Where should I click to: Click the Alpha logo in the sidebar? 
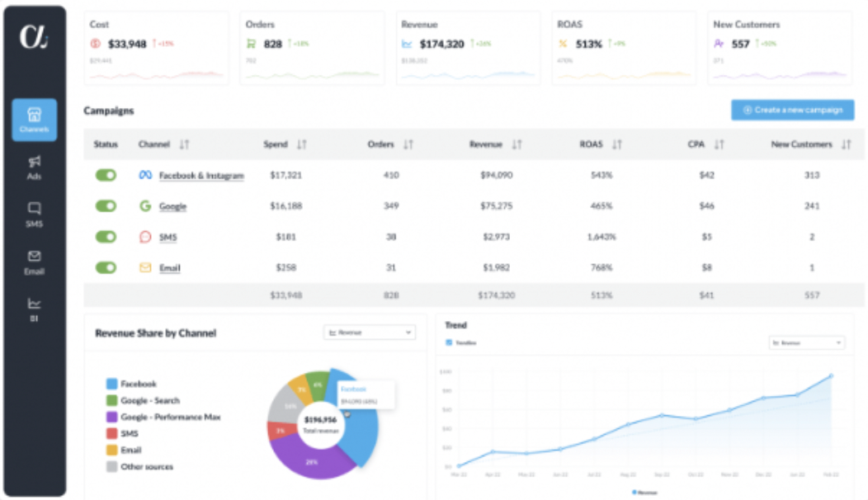pos(34,38)
